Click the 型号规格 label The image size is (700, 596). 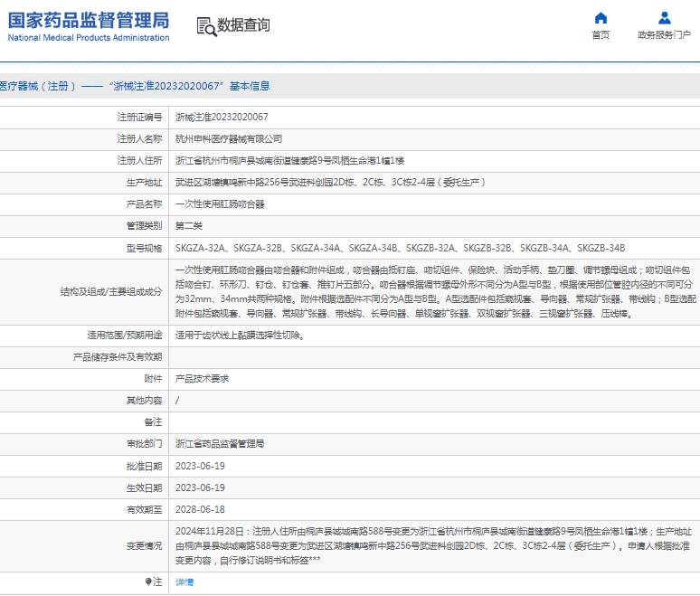pyautogui.click(x=144, y=248)
